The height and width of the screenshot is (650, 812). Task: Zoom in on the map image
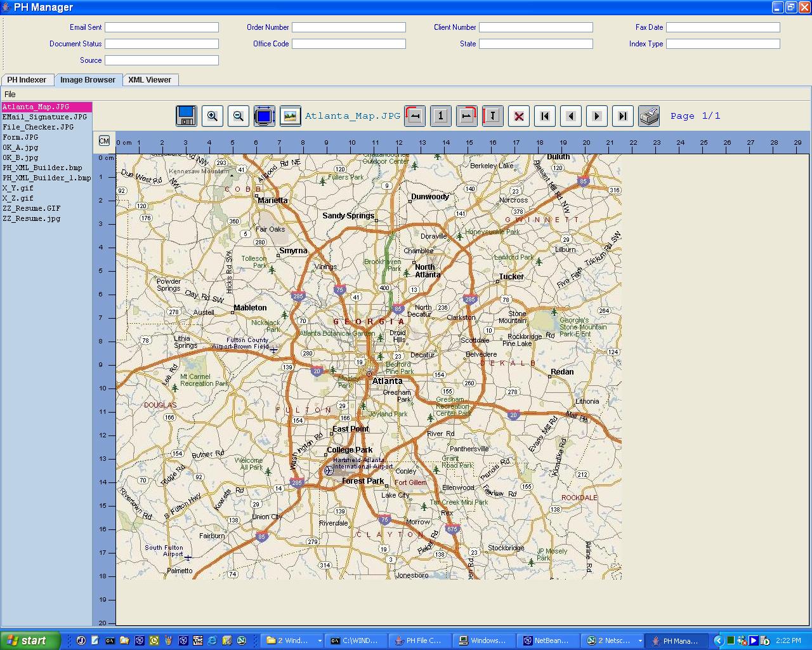213,116
